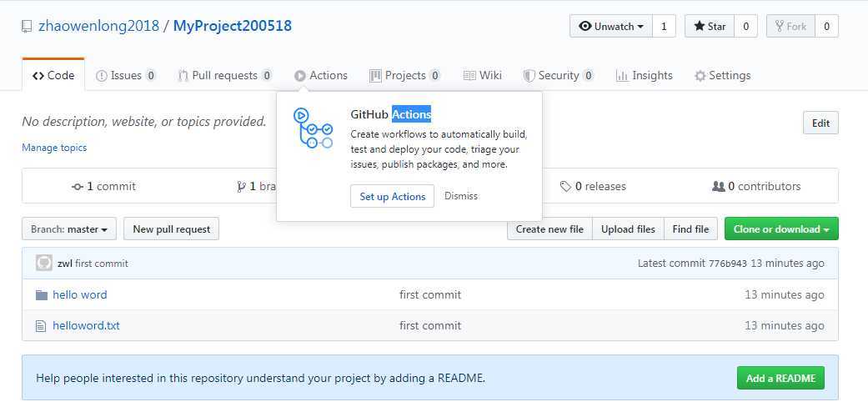Click the Set up Actions button
Screen dimensions: 868x402
point(392,196)
